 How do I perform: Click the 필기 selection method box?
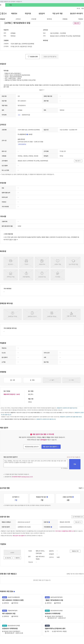(52, 380)
